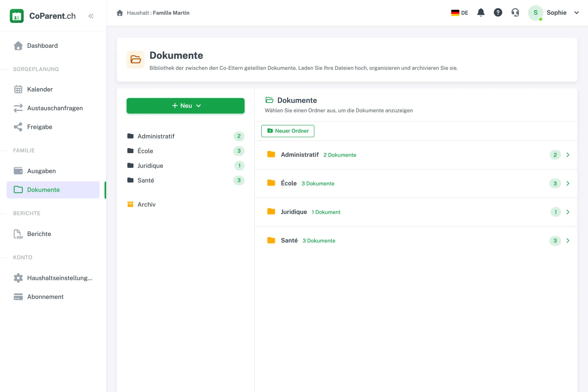Select École folder in left list

(x=186, y=151)
